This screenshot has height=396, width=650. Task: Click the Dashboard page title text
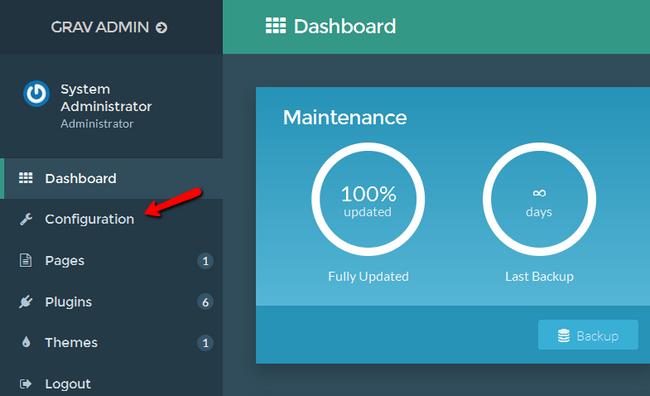click(345, 26)
